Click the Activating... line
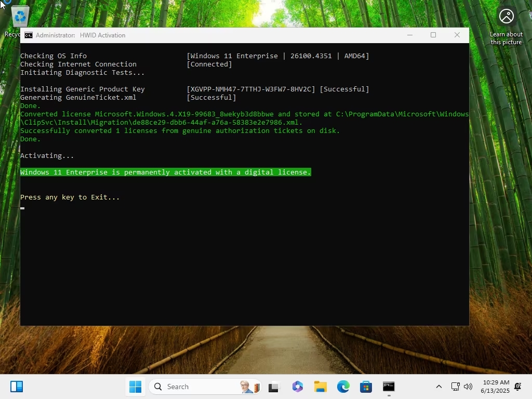Viewport: 532px width, 399px height. [47, 156]
